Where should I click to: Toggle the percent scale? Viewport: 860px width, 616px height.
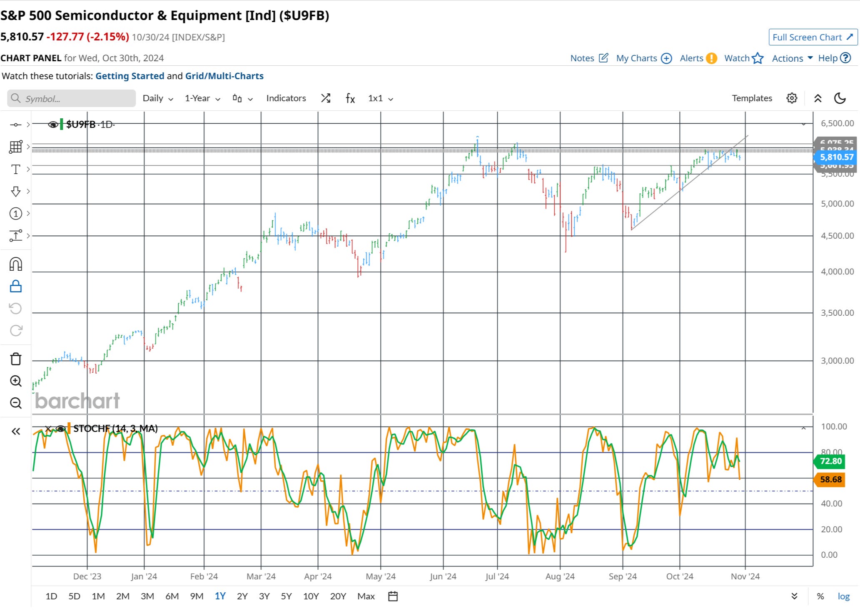(820, 596)
